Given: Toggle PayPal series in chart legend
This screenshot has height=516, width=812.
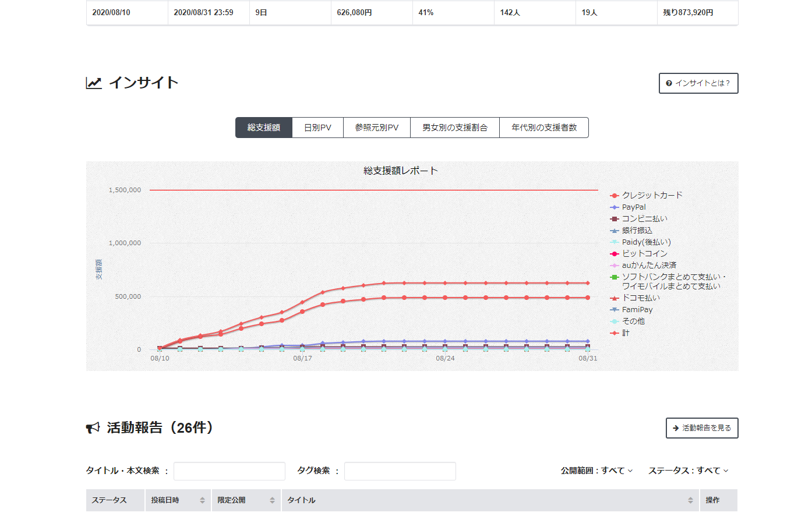Looking at the screenshot, I should [x=633, y=207].
